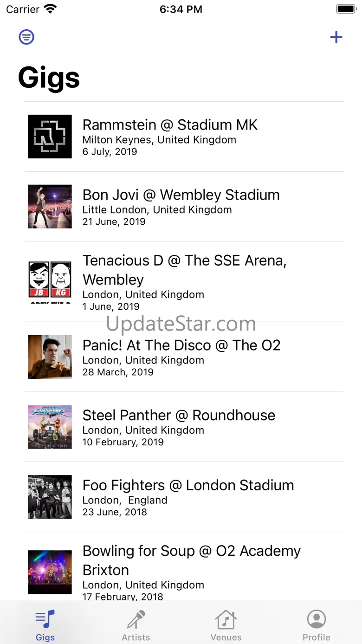Open the Bon Jovi concert thumbnail
The height and width of the screenshot is (644, 362).
tap(50, 207)
